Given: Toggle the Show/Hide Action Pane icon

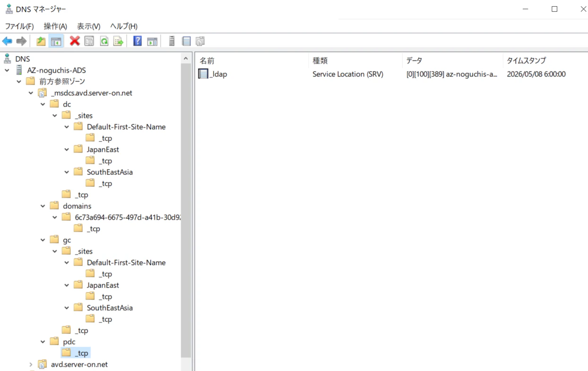Looking at the screenshot, I should click(x=152, y=41).
